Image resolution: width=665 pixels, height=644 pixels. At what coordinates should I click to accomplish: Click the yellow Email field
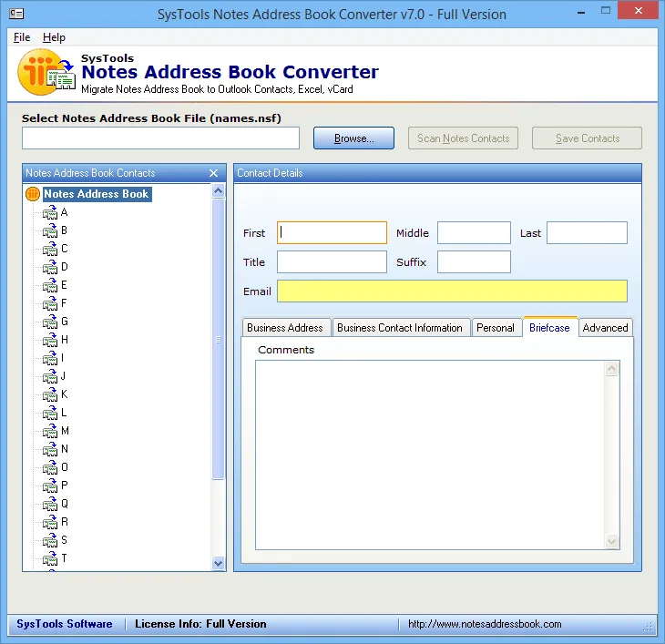452,291
